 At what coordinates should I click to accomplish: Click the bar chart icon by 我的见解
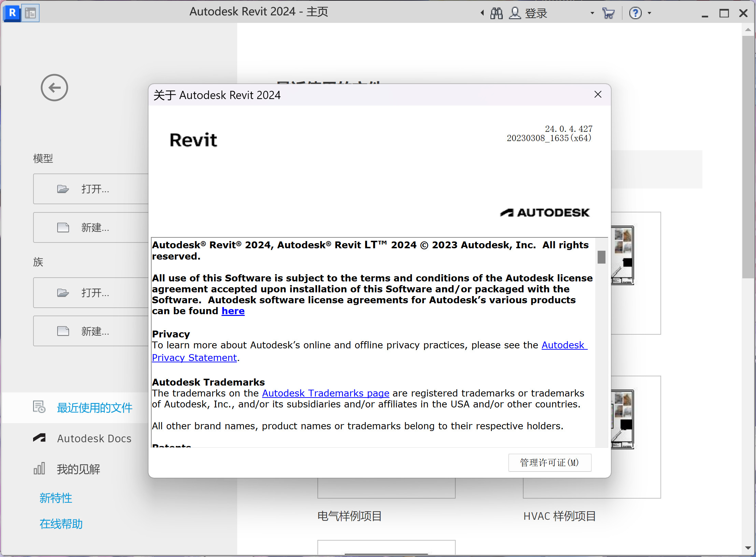click(39, 469)
